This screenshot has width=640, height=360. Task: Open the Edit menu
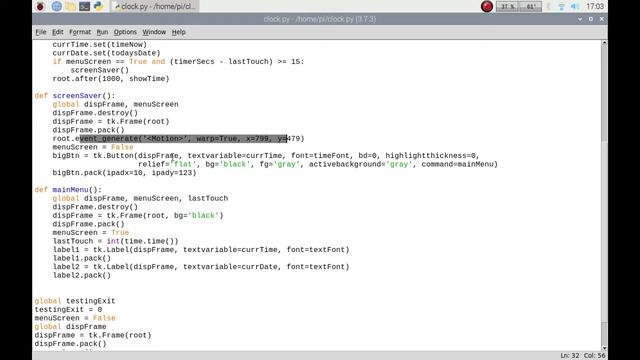pos(58,32)
